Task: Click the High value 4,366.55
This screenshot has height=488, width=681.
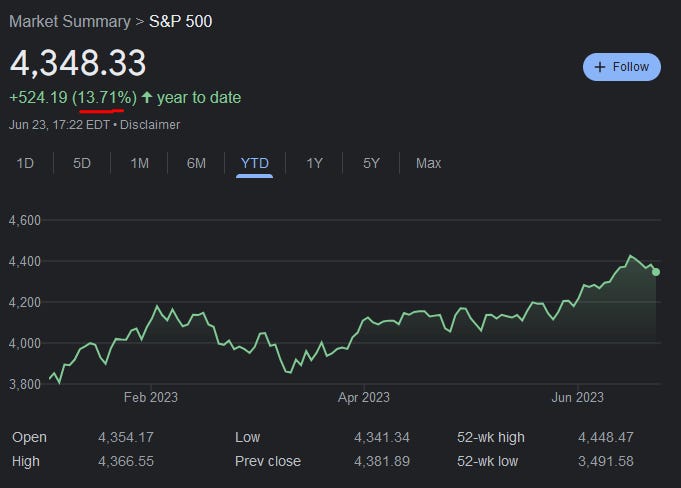Action: point(126,461)
